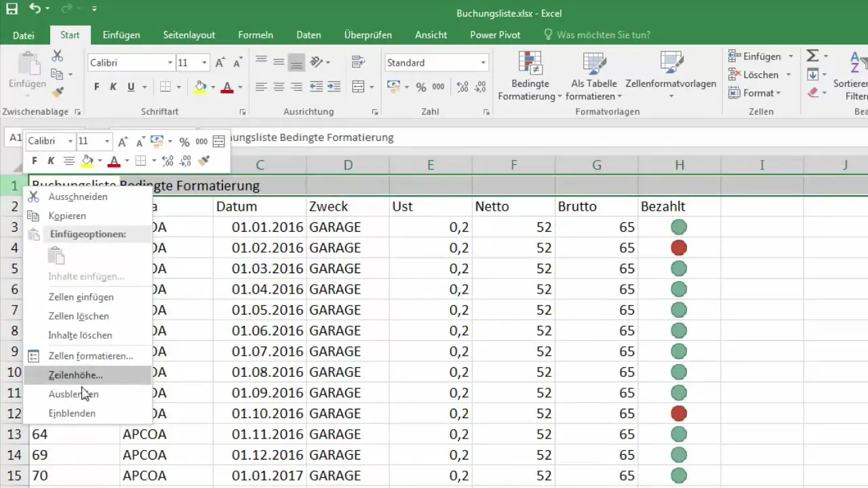Screen dimensions: 868x488
Task: Increase font size in the ribbon
Action: click(220, 62)
